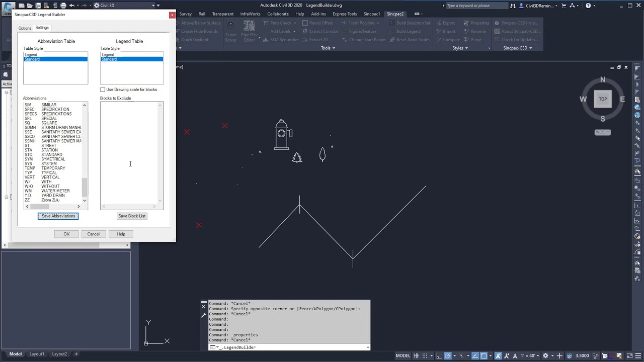Click Cancel in Legend Builder dialog
Image resolution: width=644 pixels, height=362 pixels.
[94, 234]
